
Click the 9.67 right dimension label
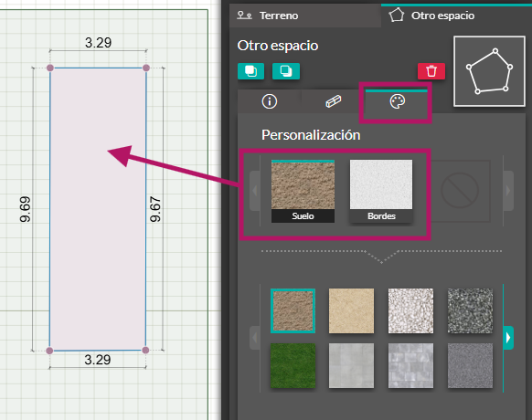(x=155, y=209)
